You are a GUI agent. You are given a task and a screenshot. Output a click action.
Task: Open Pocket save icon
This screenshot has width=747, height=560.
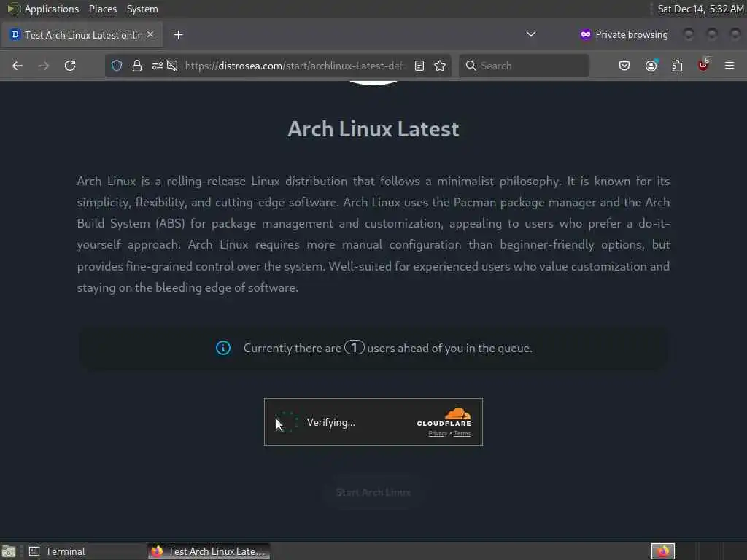[624, 66]
